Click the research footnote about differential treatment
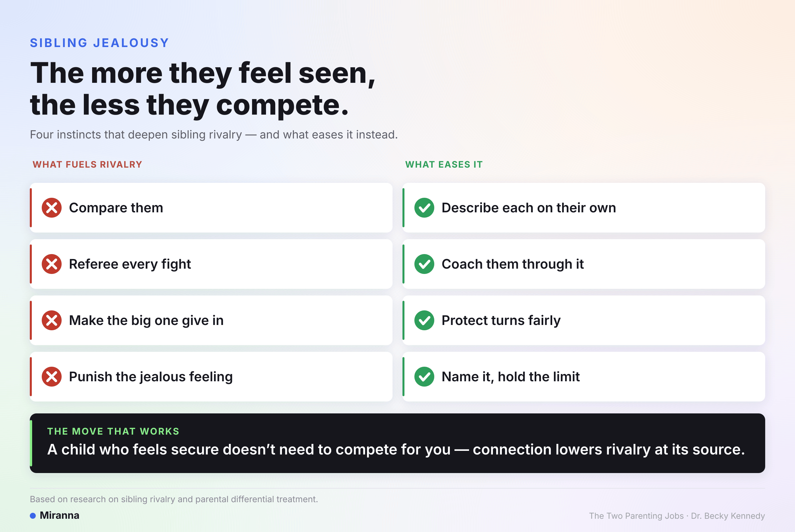 174,499
